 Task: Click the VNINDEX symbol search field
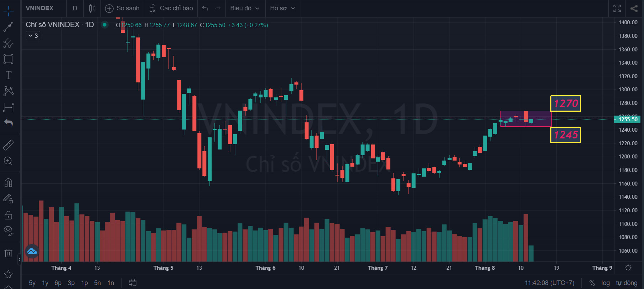coord(40,8)
